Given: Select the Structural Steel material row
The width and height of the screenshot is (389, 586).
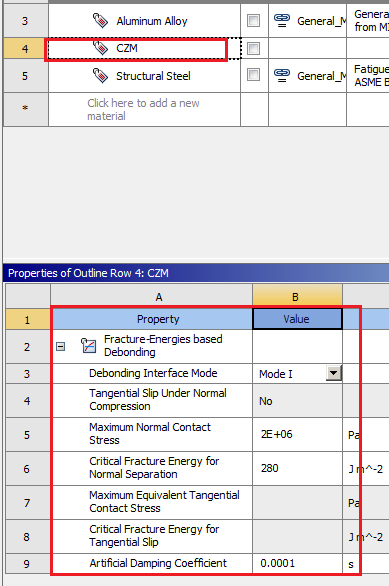Looking at the screenshot, I should coord(144,76).
